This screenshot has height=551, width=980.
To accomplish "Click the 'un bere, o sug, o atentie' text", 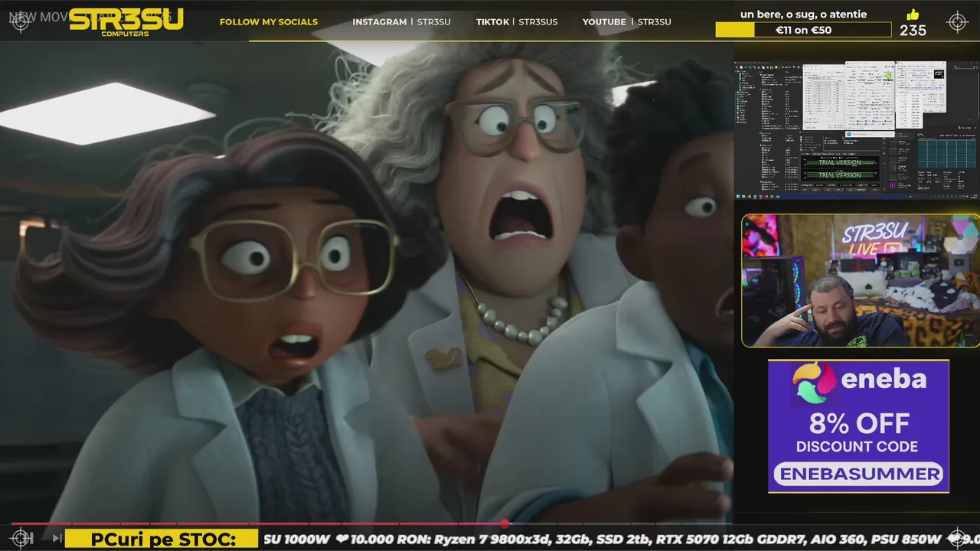I will click(804, 14).
